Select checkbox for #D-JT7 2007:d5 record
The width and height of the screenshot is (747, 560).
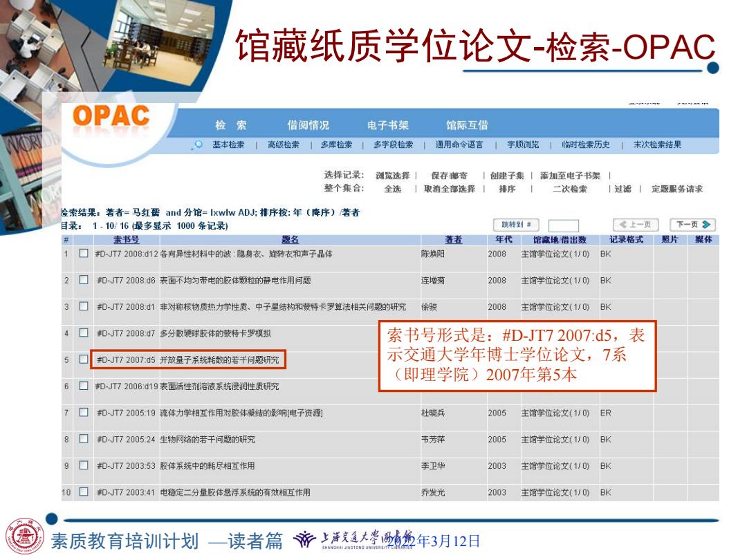click(84, 359)
